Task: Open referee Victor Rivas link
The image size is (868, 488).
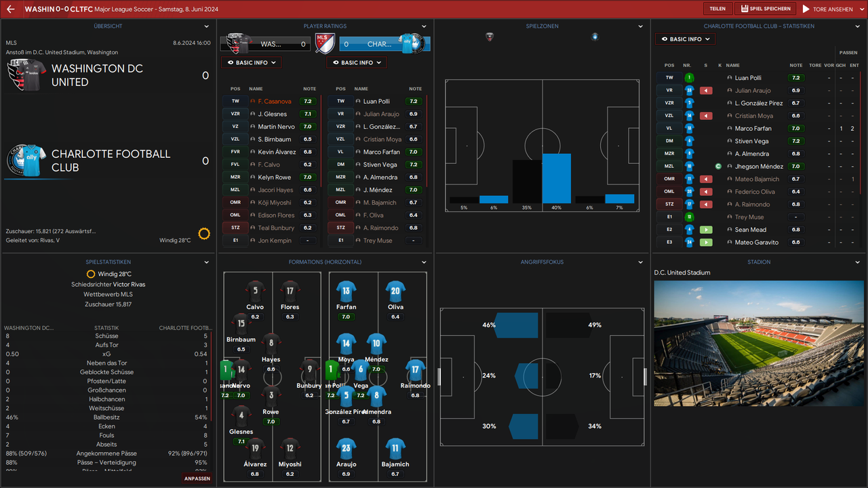Action: [x=129, y=285]
